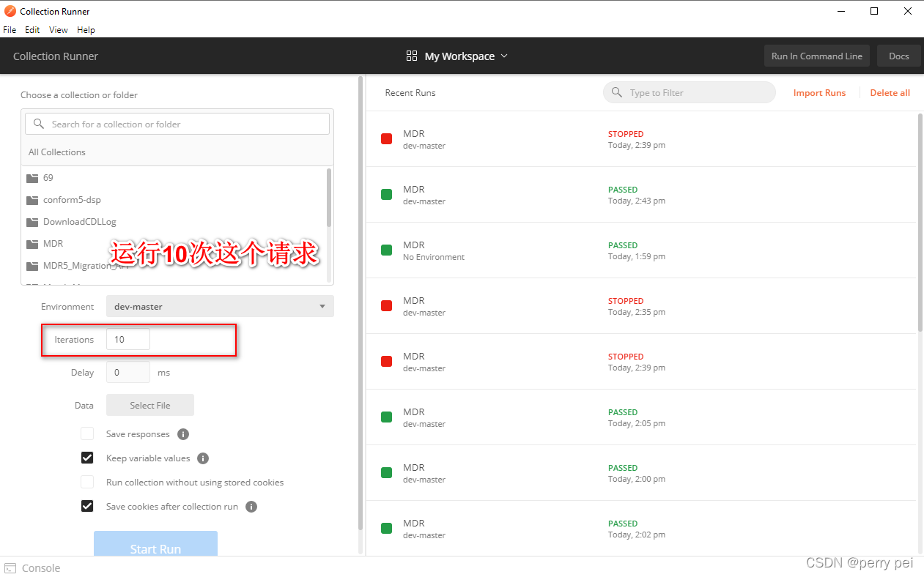The image size is (924, 577).
Task: Click the magnifier icon in Type to Filter
Action: [x=617, y=92]
